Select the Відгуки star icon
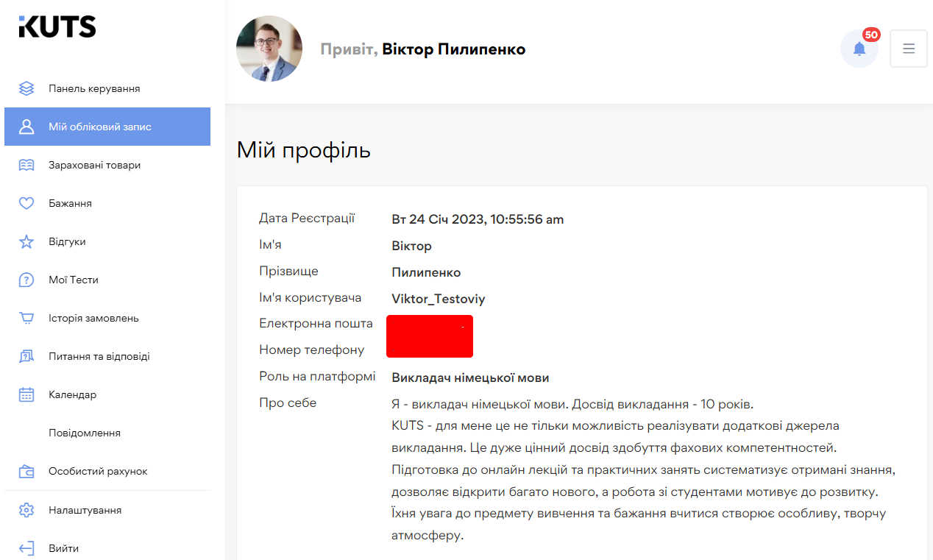 coord(26,241)
